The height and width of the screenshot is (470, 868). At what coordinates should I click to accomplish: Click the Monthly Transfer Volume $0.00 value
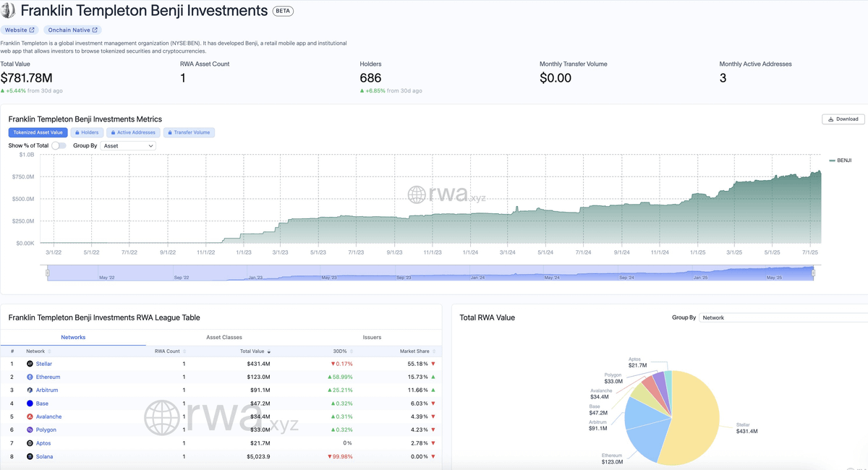(x=556, y=78)
